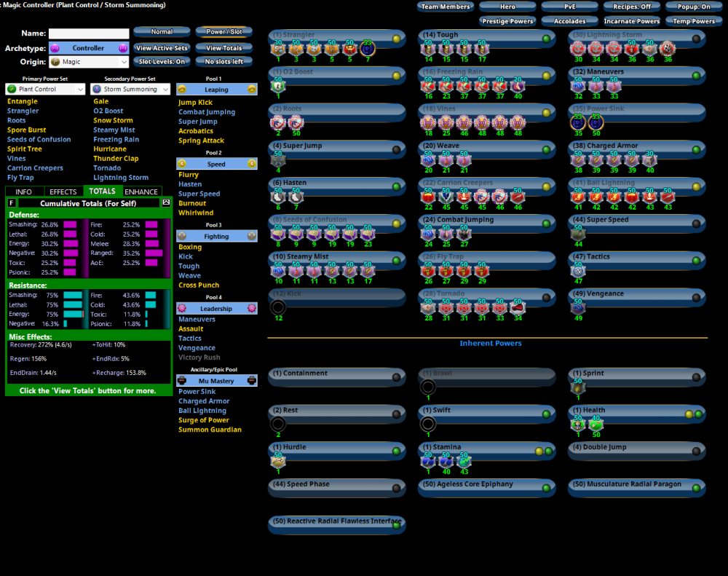Click the Tactics enhancement slot icon

click(x=577, y=270)
